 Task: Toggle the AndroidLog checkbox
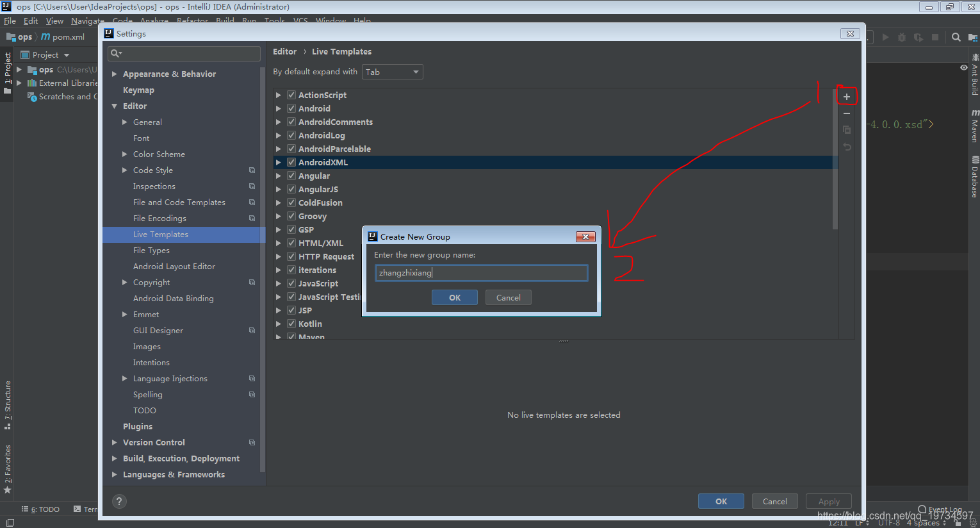click(291, 135)
